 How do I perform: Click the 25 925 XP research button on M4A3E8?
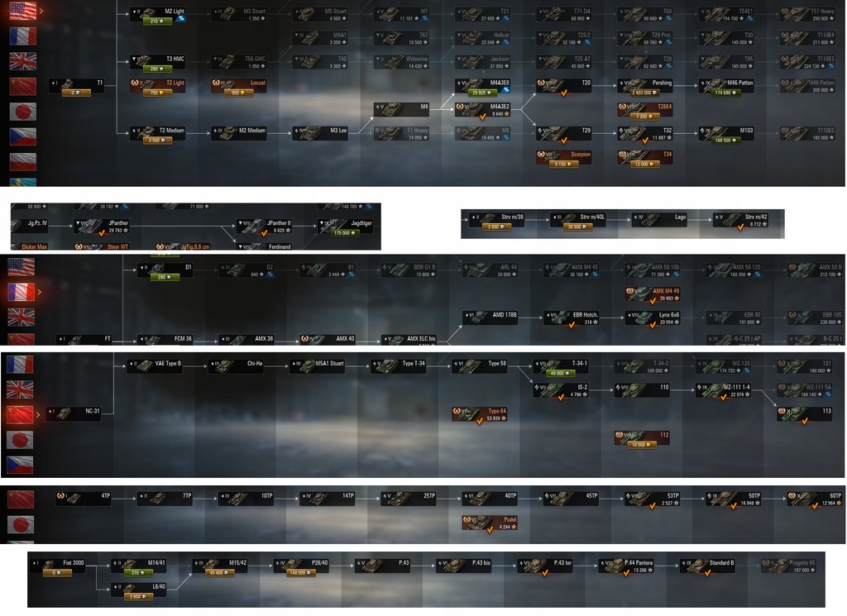tap(482, 93)
